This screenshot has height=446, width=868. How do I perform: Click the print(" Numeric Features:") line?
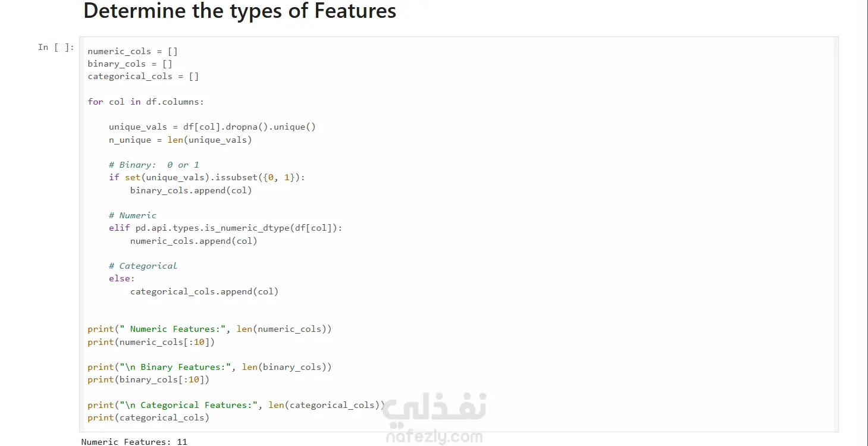[210, 329]
